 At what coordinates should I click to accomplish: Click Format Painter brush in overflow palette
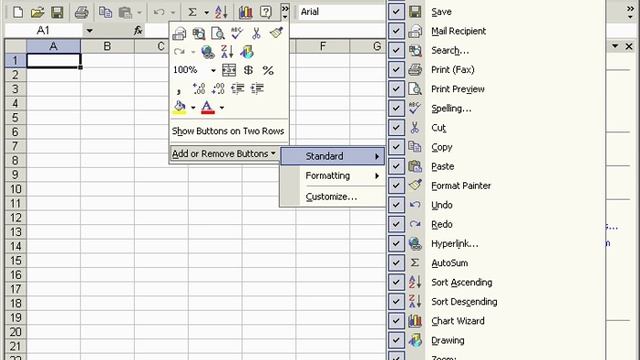[x=276, y=33]
